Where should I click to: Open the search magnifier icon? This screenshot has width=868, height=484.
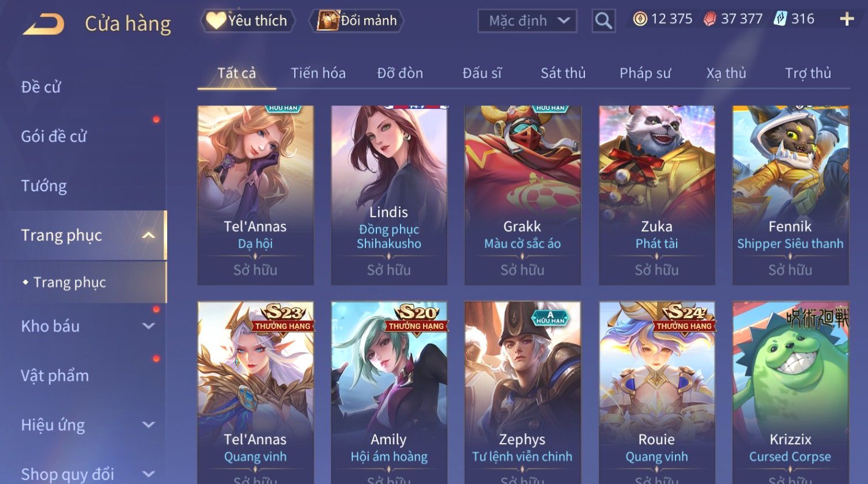pyautogui.click(x=603, y=21)
